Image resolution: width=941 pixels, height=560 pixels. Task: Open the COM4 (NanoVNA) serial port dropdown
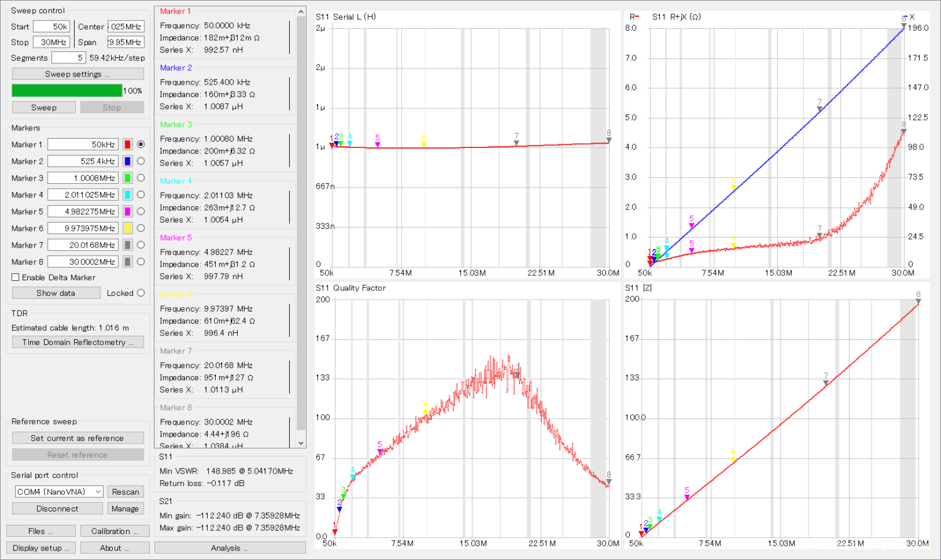coord(59,492)
